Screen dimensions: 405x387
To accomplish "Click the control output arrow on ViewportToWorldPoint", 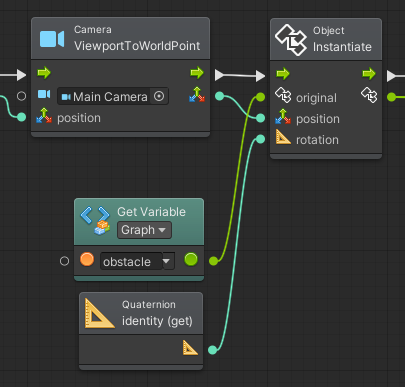I will tap(197, 73).
